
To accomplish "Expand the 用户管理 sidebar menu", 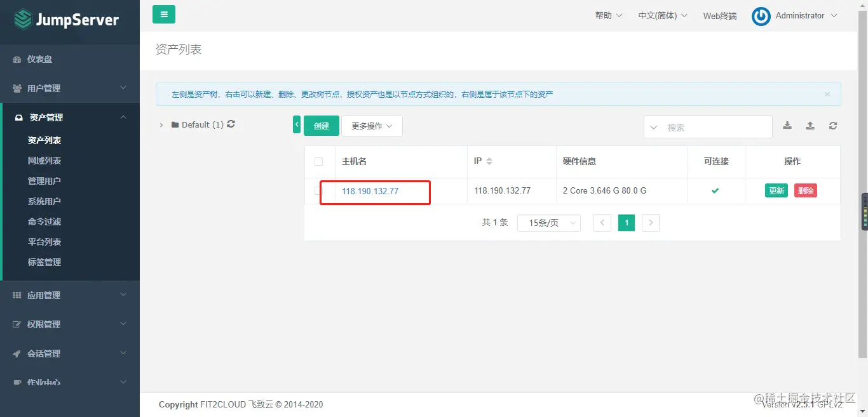I will [70, 88].
